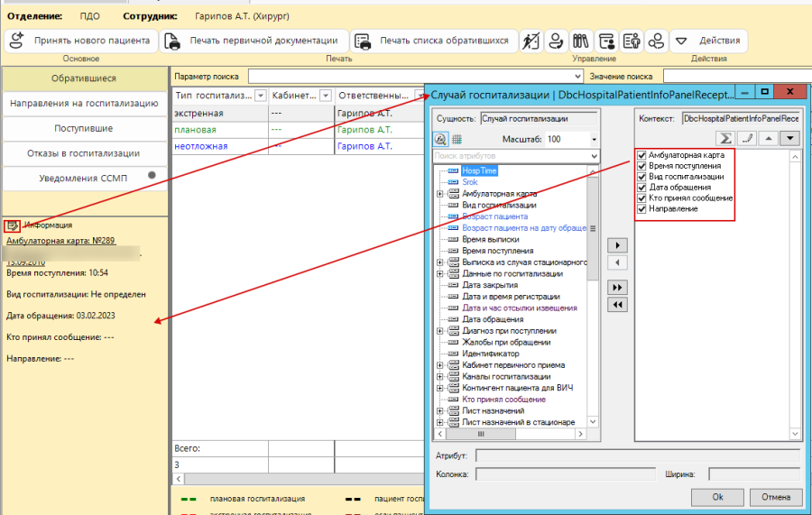Click Печать списка обратившихся button
This screenshot has height=515, width=812.
[434, 41]
